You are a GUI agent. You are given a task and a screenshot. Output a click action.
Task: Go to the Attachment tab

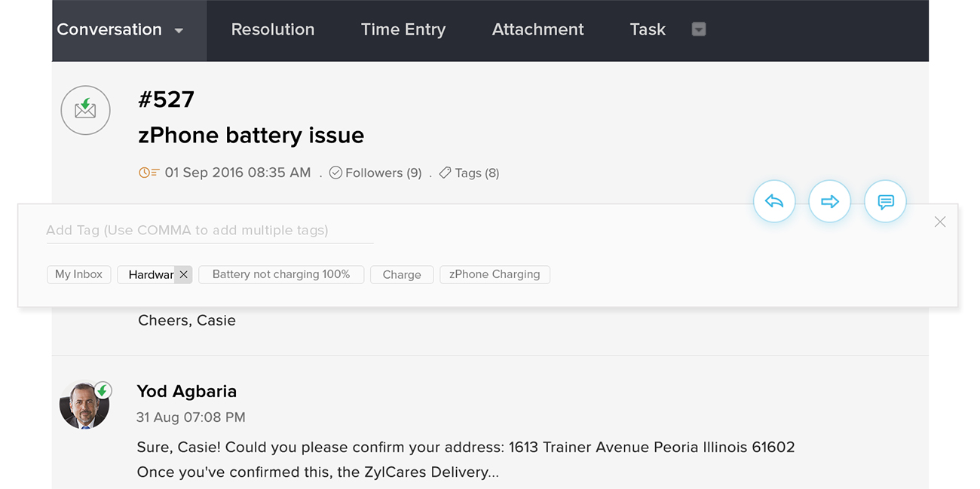[x=537, y=29]
